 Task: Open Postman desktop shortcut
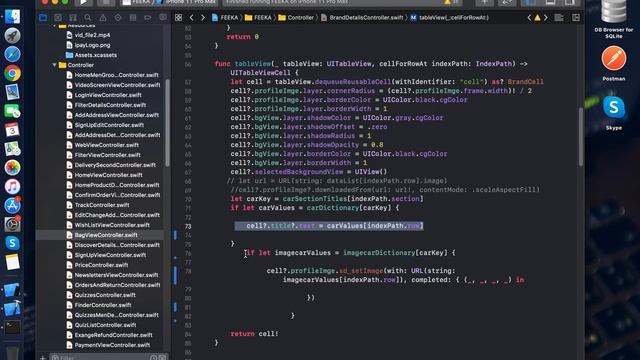(614, 63)
